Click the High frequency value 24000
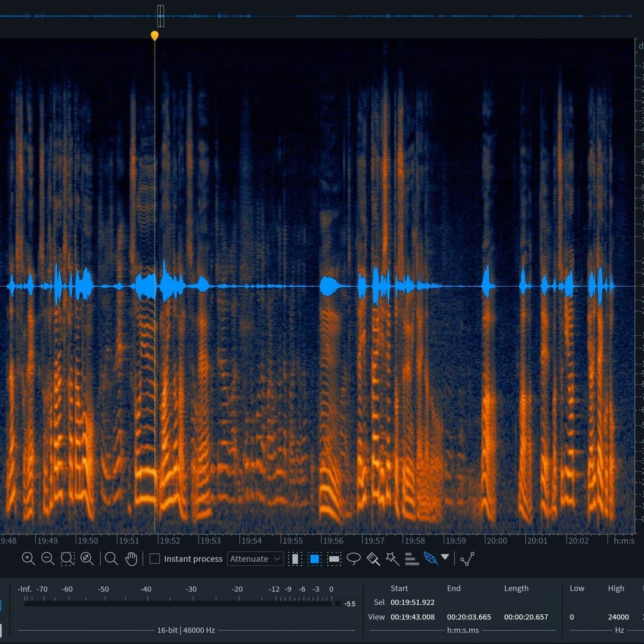The image size is (644, 644). tap(618, 617)
